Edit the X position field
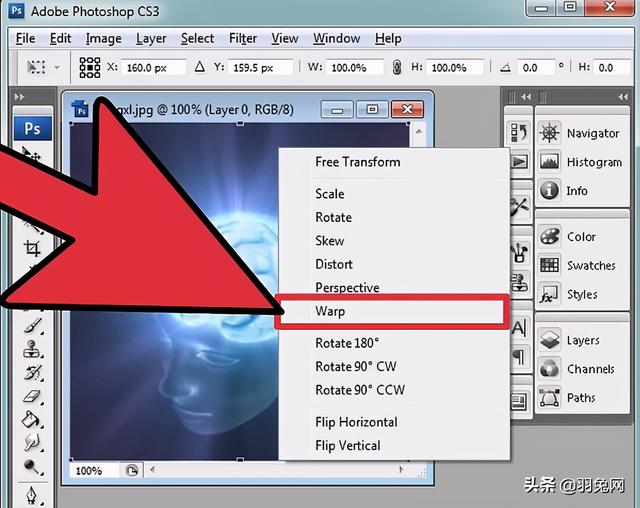Viewport: 640px width, 508px height. pos(153,67)
